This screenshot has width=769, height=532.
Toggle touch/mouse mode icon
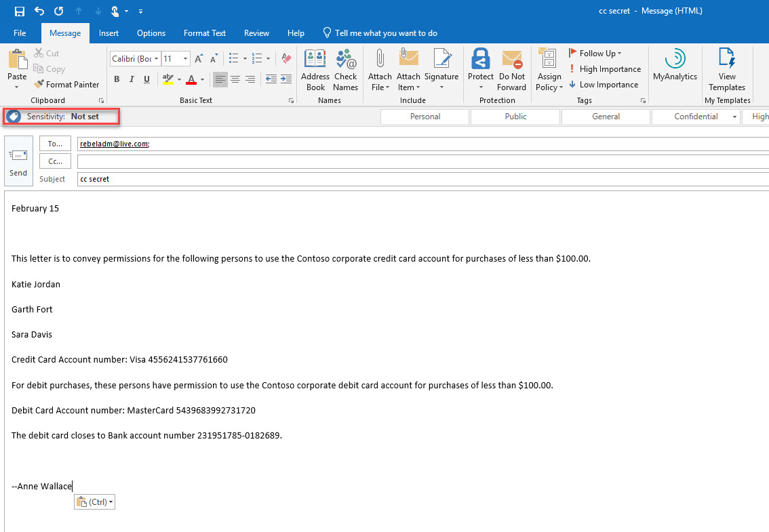(115, 11)
